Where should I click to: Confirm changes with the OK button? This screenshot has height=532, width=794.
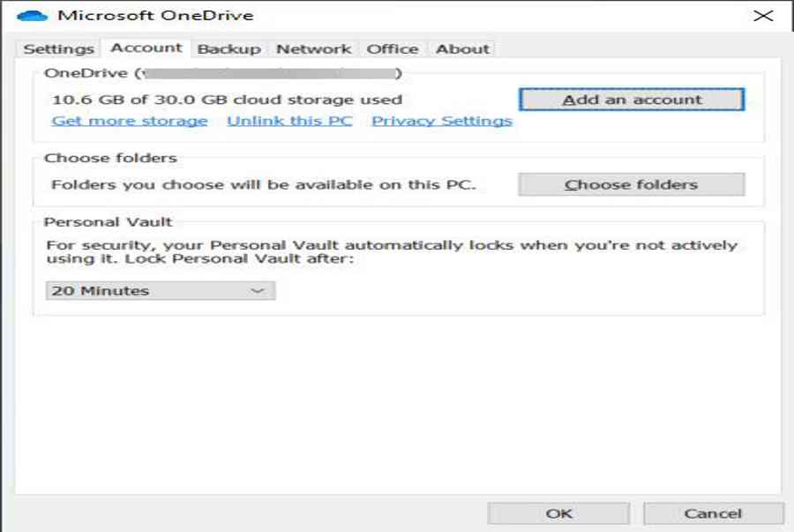pyautogui.click(x=558, y=513)
